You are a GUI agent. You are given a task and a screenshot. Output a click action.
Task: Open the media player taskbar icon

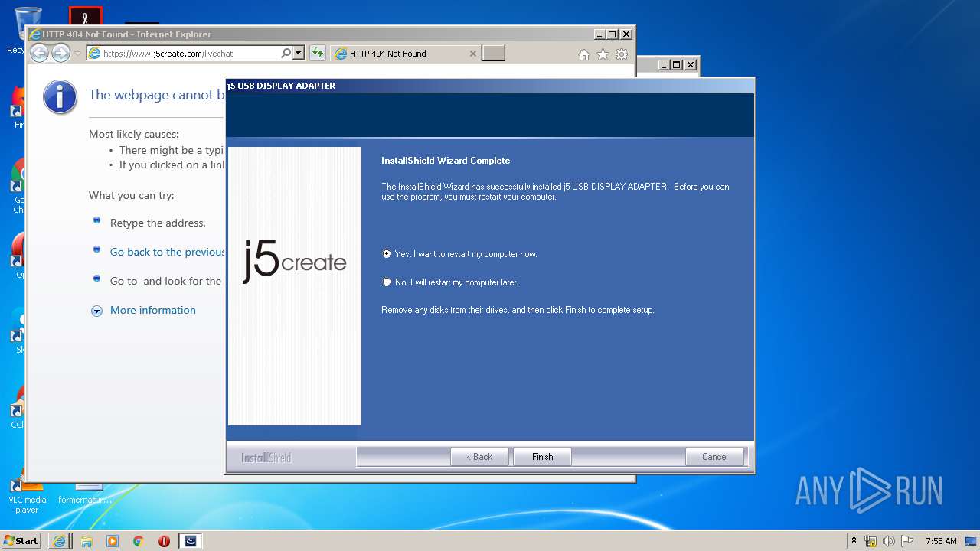(x=112, y=541)
